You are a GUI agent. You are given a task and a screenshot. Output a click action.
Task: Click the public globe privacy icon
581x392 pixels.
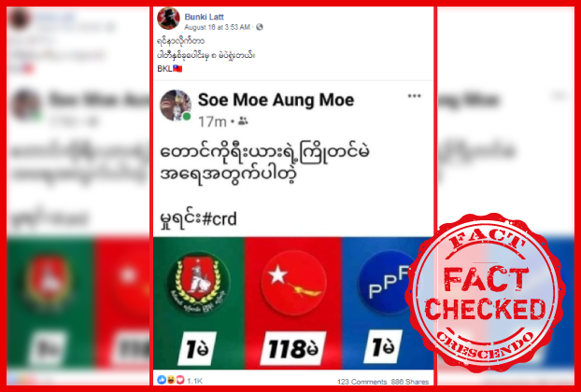260,27
